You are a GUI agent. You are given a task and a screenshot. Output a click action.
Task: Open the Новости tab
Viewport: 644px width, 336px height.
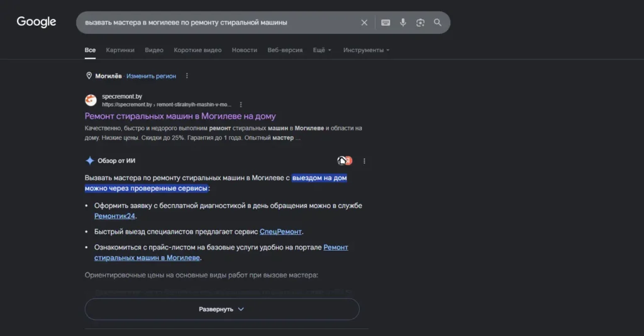[x=245, y=50]
